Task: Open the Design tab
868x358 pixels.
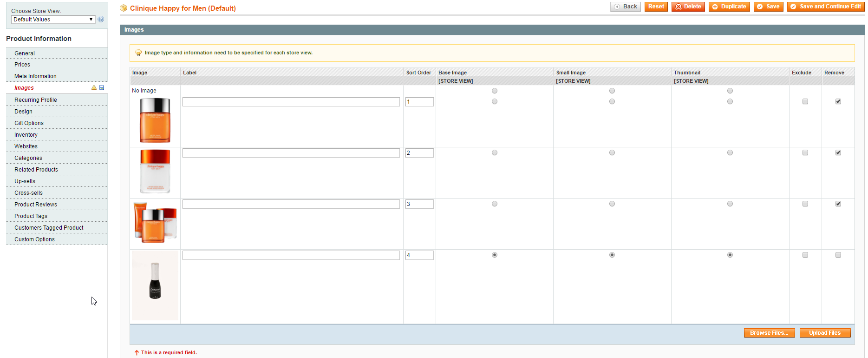Action: coord(57,112)
